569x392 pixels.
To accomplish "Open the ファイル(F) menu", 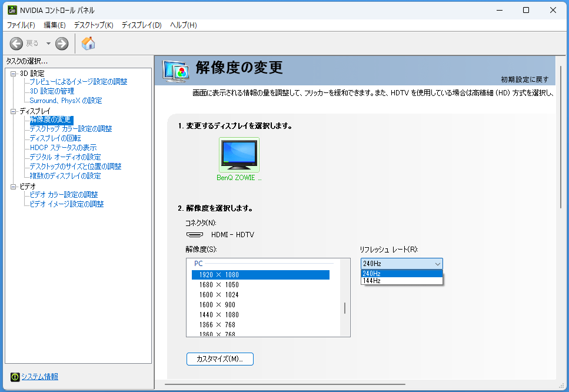I will (x=21, y=25).
